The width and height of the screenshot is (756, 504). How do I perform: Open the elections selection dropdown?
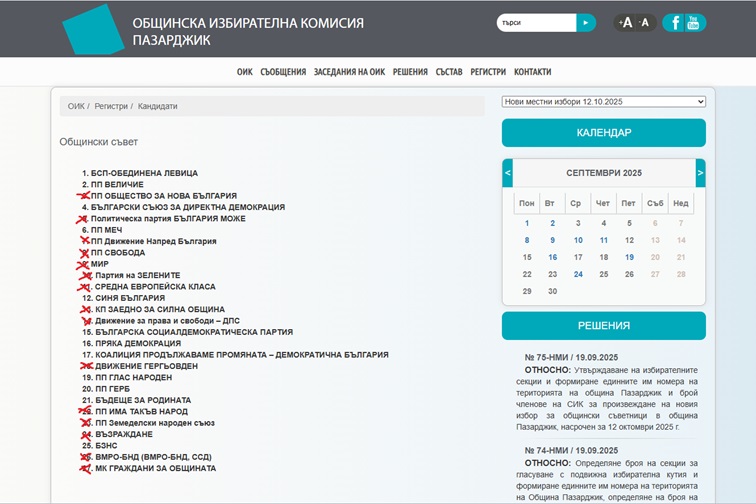pyautogui.click(x=603, y=101)
